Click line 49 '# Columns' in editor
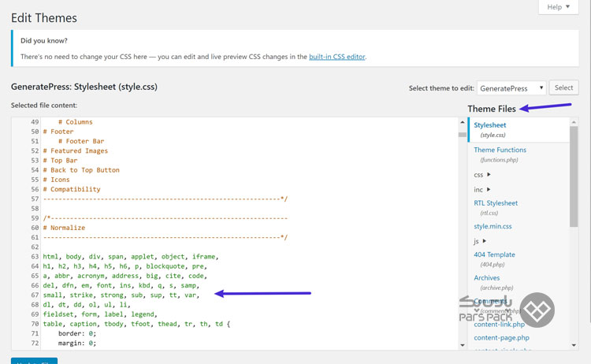The width and height of the screenshot is (591, 364). coord(75,122)
